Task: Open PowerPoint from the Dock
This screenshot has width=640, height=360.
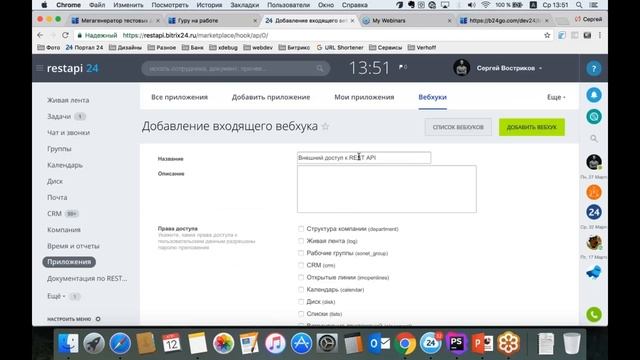Action: tap(482, 343)
